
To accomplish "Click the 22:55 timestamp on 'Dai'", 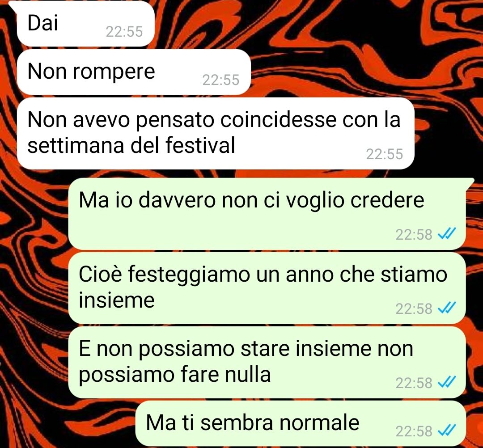I will 124,32.
